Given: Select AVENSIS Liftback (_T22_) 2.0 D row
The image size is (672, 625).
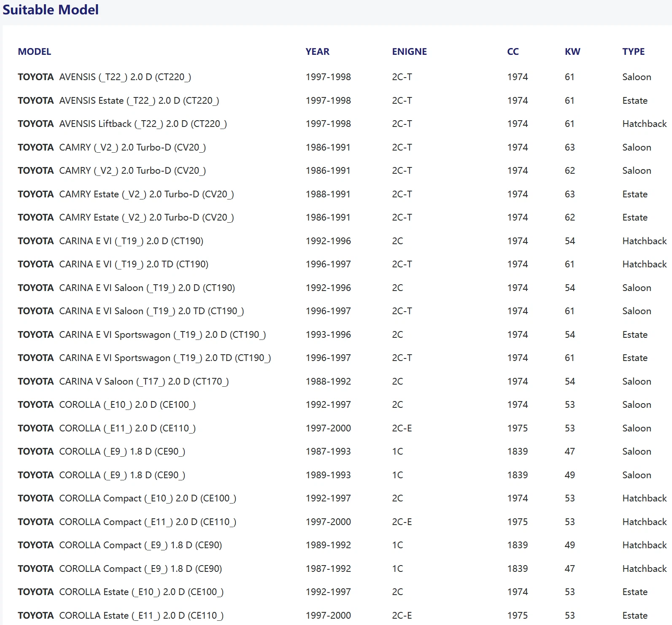Looking at the screenshot, I should 342,124.
